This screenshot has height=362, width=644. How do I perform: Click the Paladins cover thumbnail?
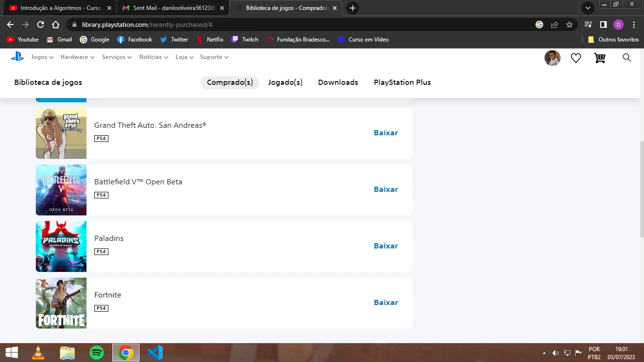pos(61,247)
